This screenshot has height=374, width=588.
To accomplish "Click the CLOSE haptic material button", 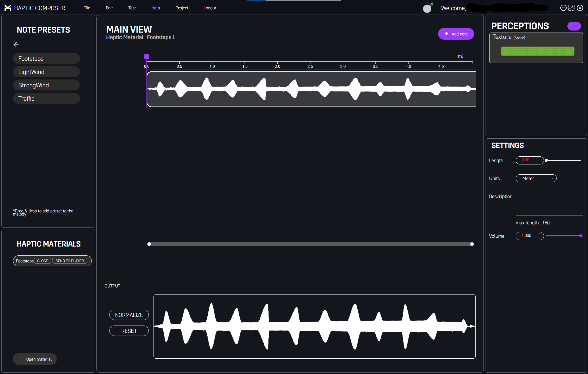I will click(x=42, y=260).
